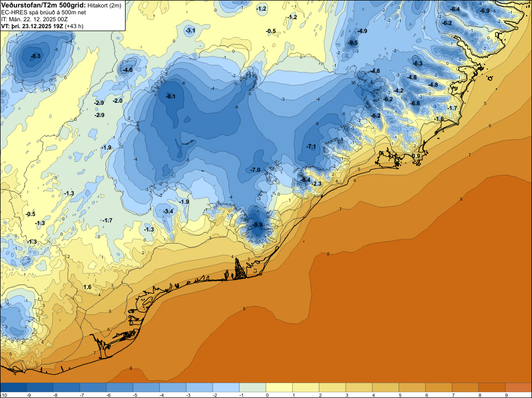The width and height of the screenshot is (532, 398).
Task: Click the -2.3 temperature label
Action: pos(316,184)
